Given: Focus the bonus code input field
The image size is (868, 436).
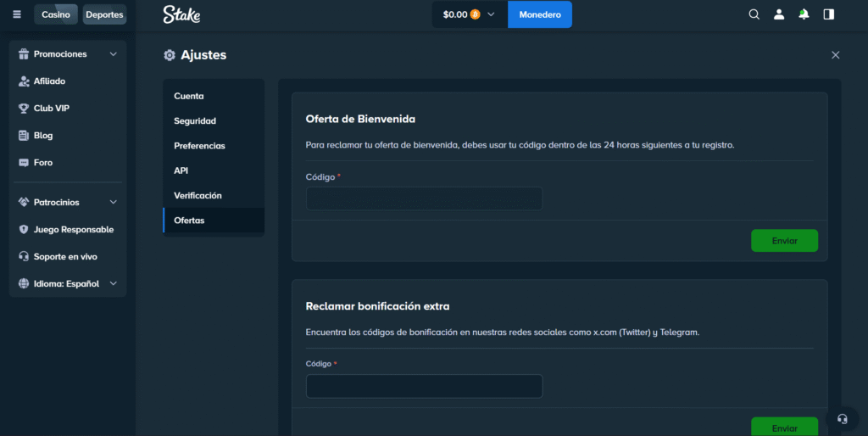Looking at the screenshot, I should [424, 387].
